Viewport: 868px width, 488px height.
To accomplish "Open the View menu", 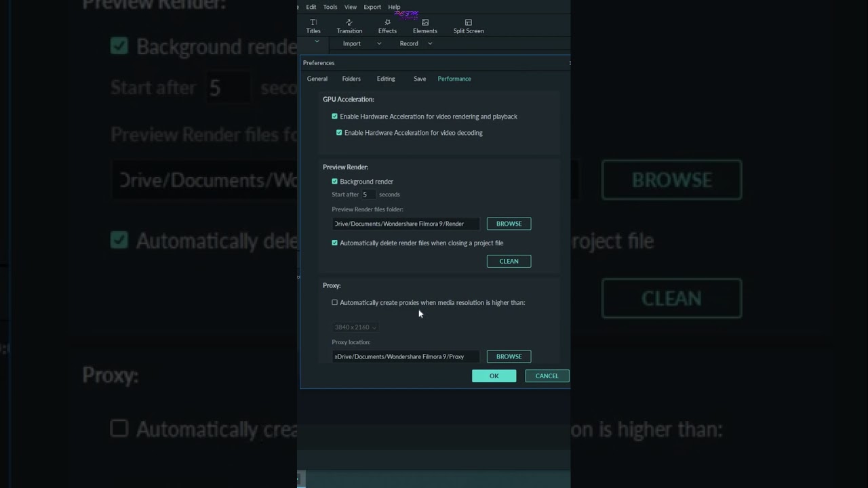I will coord(351,7).
